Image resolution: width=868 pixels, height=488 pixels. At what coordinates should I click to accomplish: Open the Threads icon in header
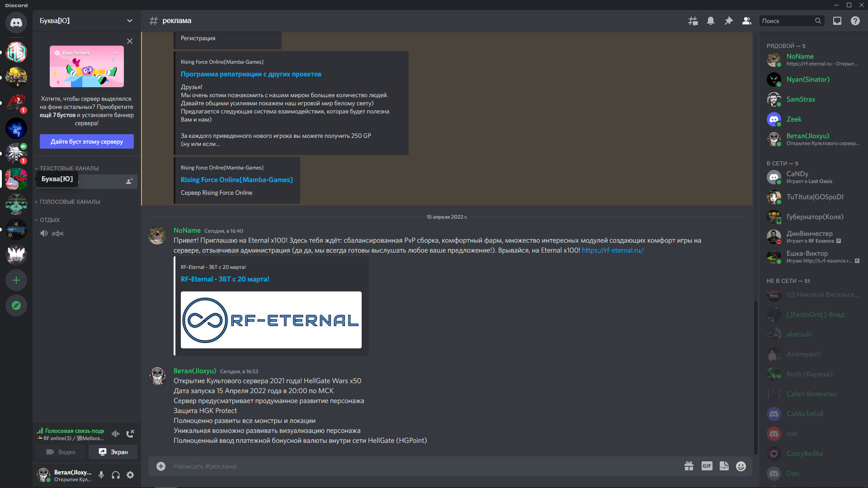tap(693, 21)
